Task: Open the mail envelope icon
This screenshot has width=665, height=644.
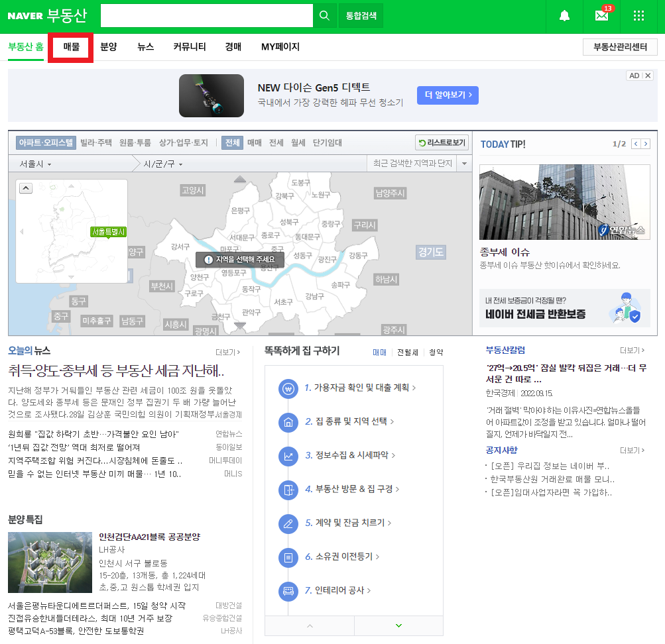Action: [601, 16]
